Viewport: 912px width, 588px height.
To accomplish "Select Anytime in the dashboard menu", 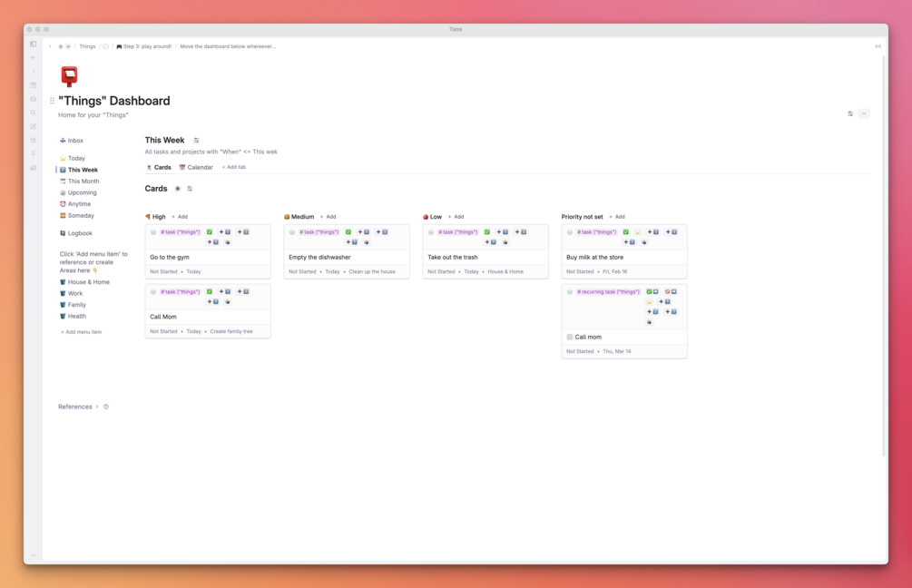I will (x=75, y=204).
